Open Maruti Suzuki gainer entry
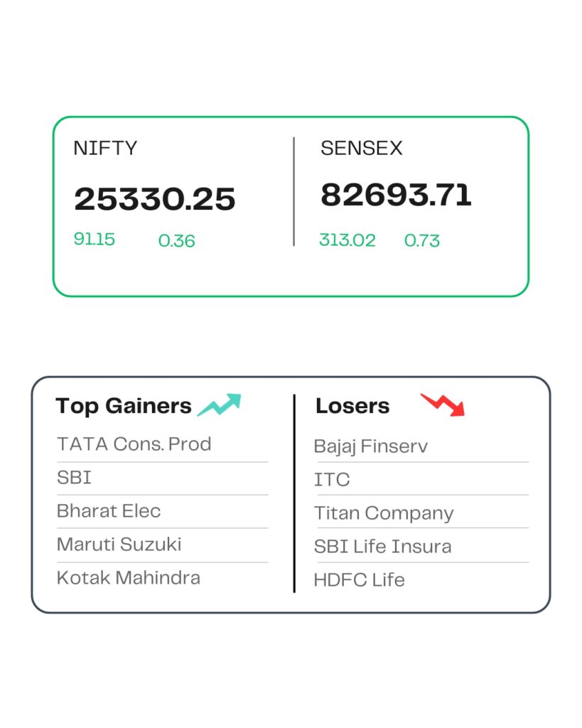Screen dimensions: 582x728 (119, 544)
